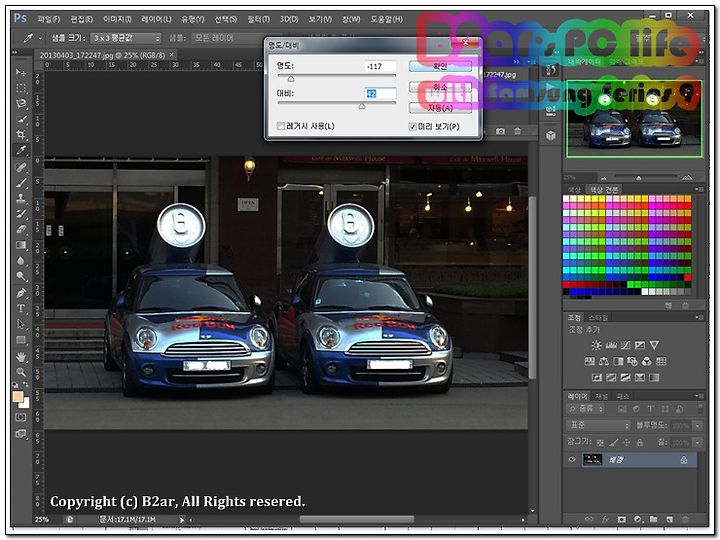Image resolution: width=720 pixels, height=540 pixels.
Task: Toggle Quick Mask mode icon
Action: tap(21, 417)
